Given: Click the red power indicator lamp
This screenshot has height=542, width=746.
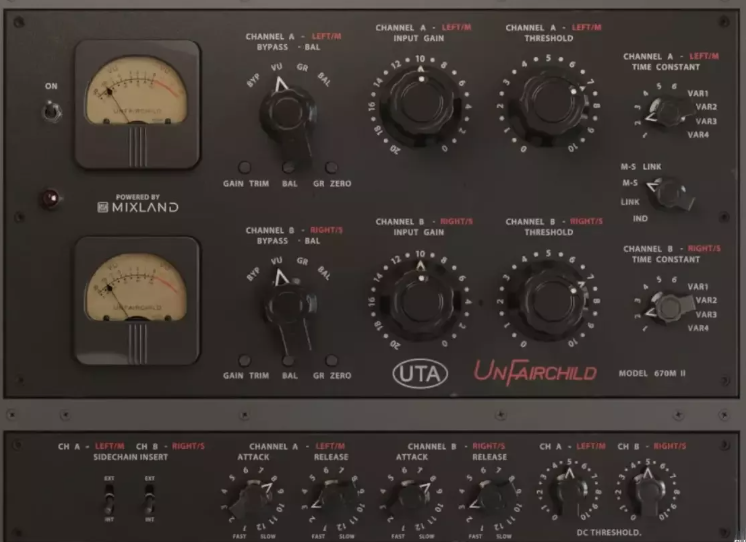Looking at the screenshot, I should [x=51, y=198].
